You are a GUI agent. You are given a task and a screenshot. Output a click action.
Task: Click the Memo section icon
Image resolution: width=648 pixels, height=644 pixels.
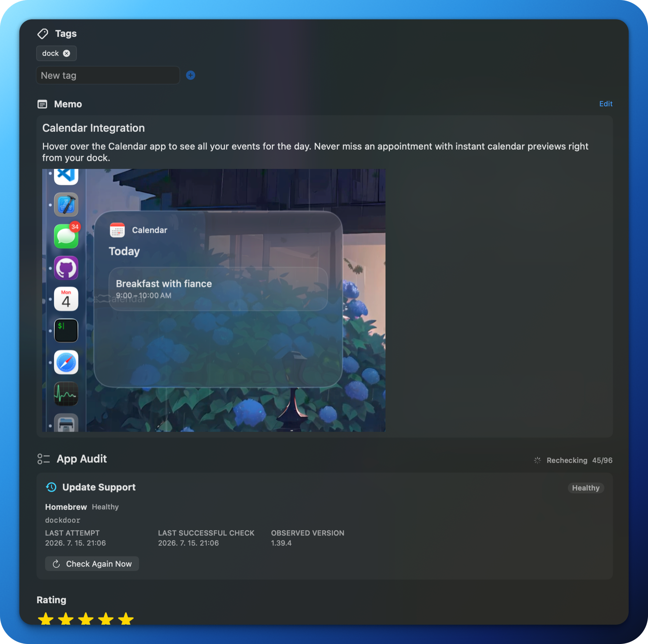42,104
